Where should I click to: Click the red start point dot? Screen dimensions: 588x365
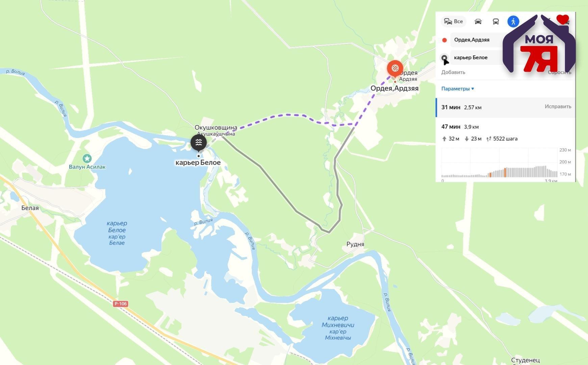point(444,40)
